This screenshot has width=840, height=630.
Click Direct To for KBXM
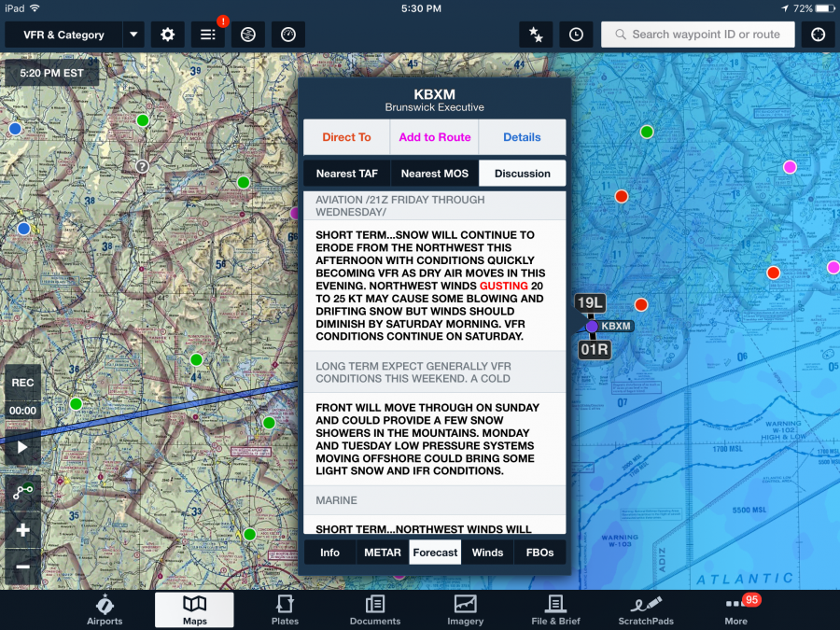coord(346,136)
